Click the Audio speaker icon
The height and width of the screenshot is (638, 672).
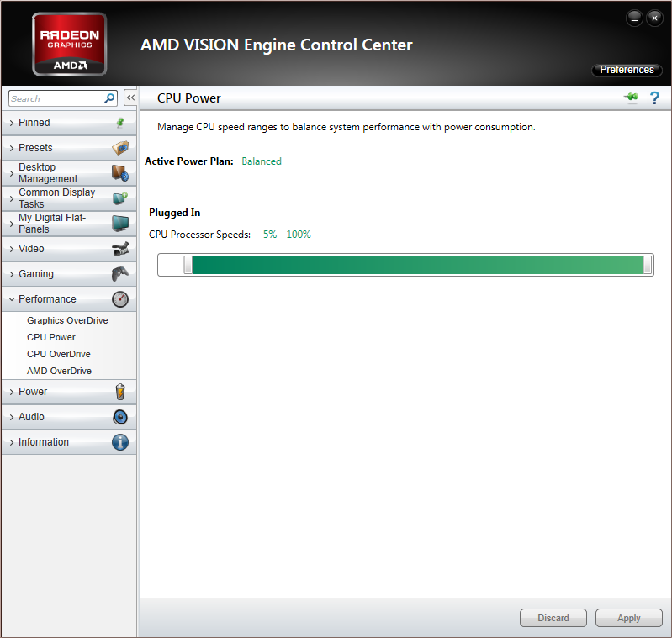tap(120, 417)
